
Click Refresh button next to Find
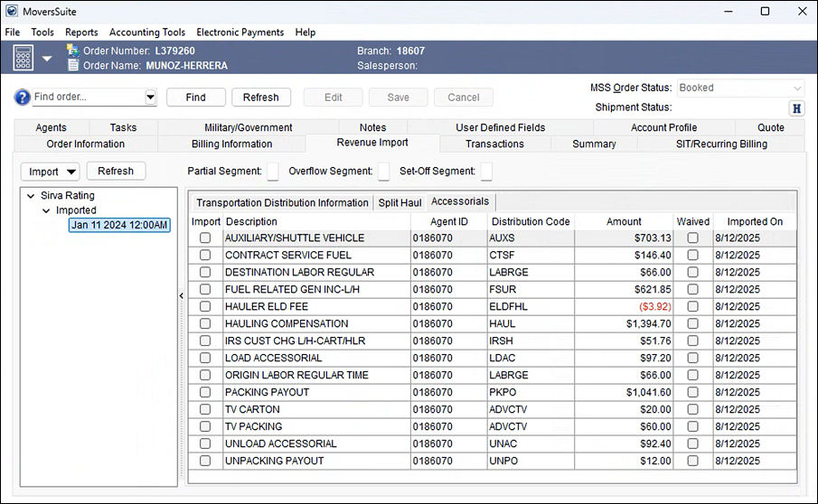point(261,98)
